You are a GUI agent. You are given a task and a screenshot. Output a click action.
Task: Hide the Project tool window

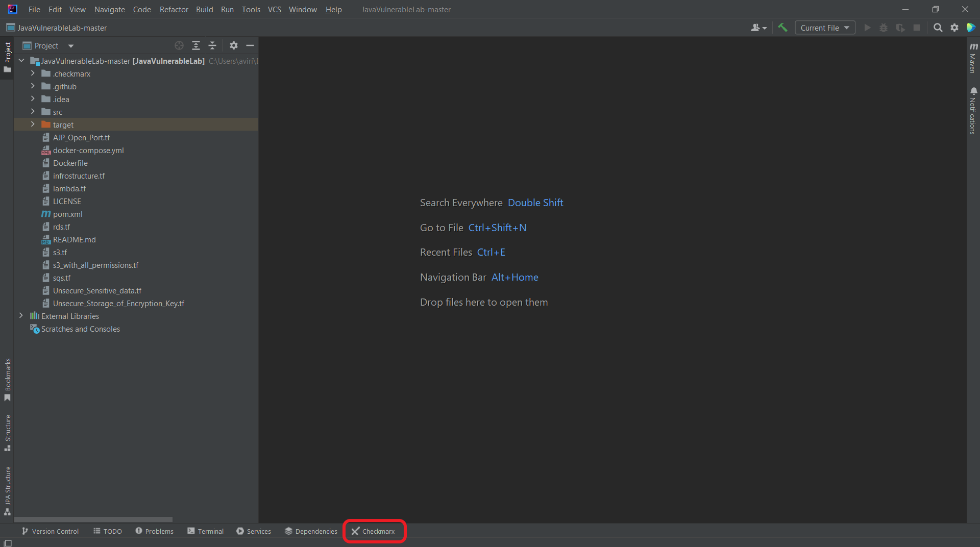click(x=250, y=45)
